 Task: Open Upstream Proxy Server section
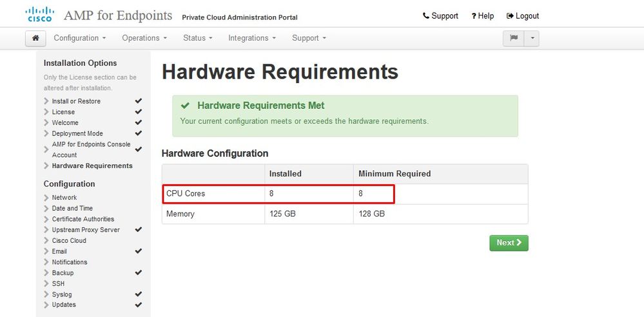pyautogui.click(x=86, y=229)
